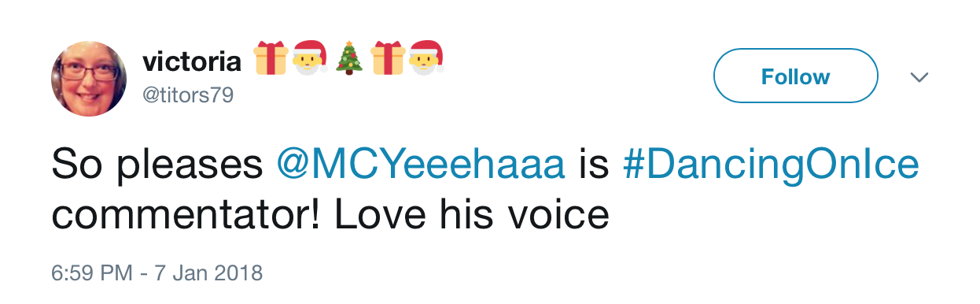Click the second gift box emoji
The image size is (980, 304).
click(388, 59)
